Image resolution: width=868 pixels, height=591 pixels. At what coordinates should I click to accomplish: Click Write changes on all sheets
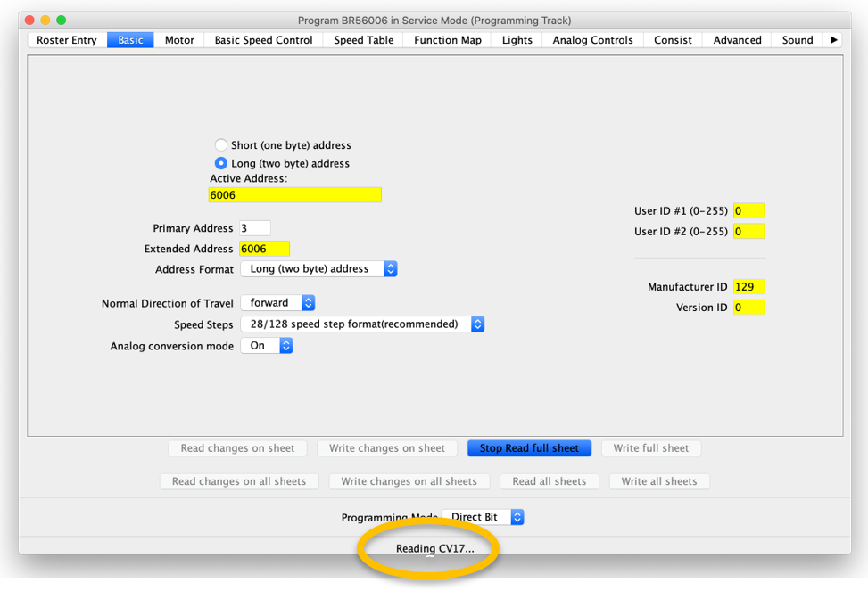click(x=409, y=481)
